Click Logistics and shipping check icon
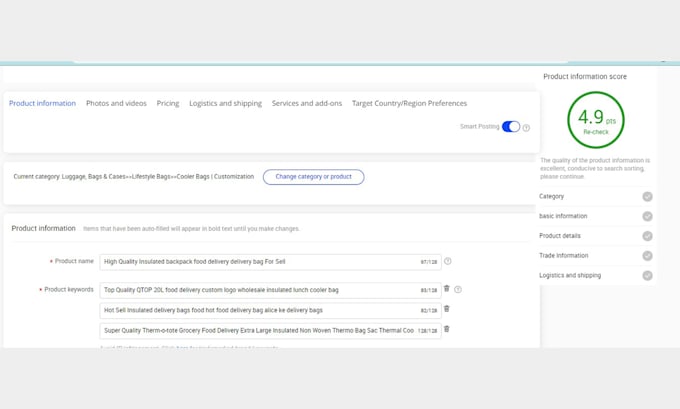The height and width of the screenshot is (409, 680). tap(647, 275)
